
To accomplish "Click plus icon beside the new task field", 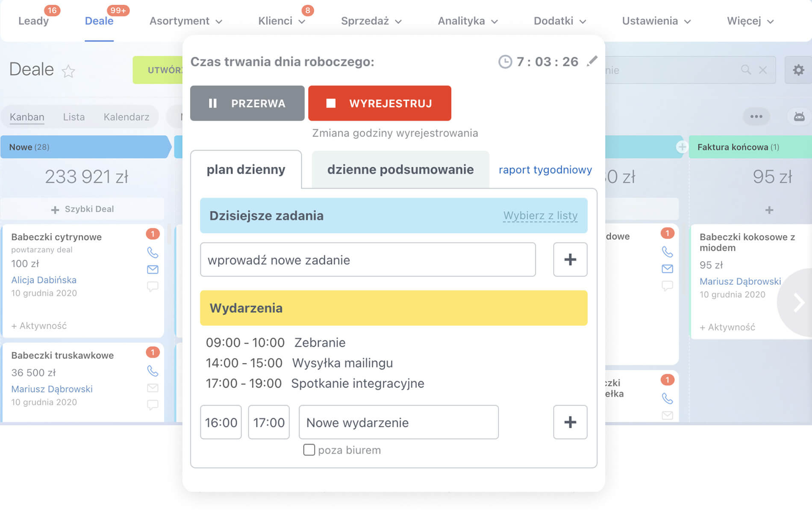I will point(570,259).
